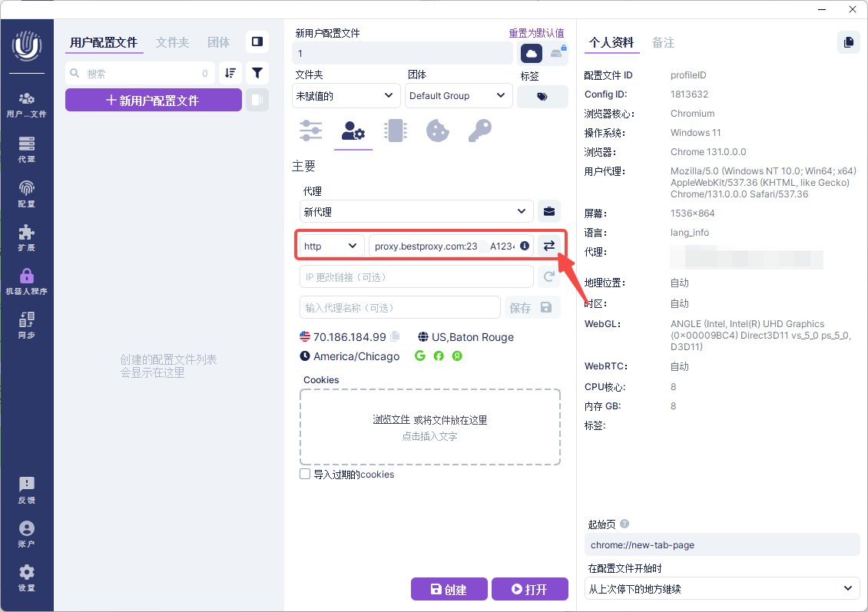Select the hardware chip tab icon
This screenshot has width=868, height=612.
coord(395,131)
